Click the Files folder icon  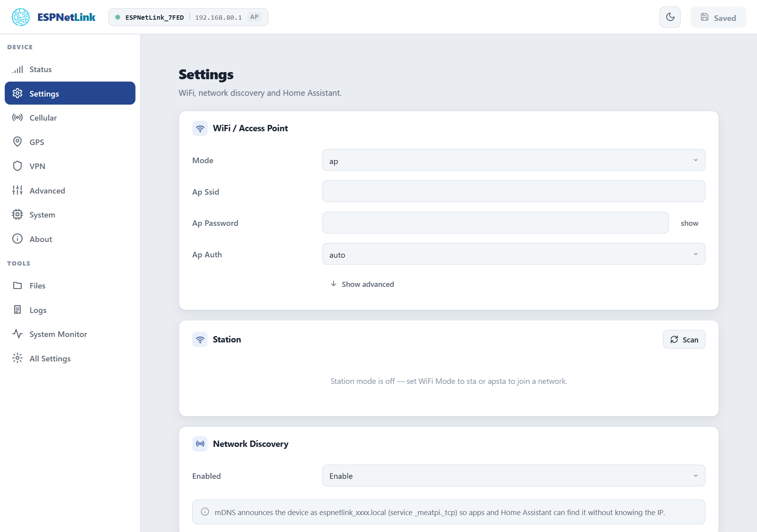coord(17,285)
